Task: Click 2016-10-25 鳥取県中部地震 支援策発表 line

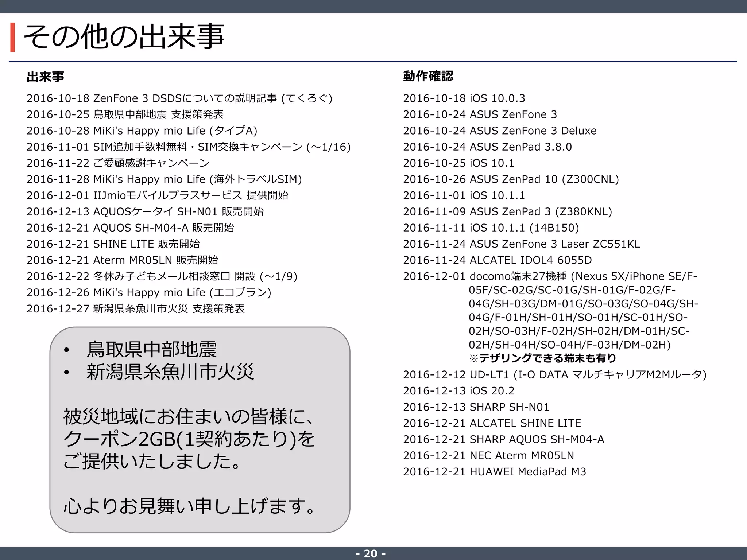Action: pyautogui.click(x=125, y=114)
